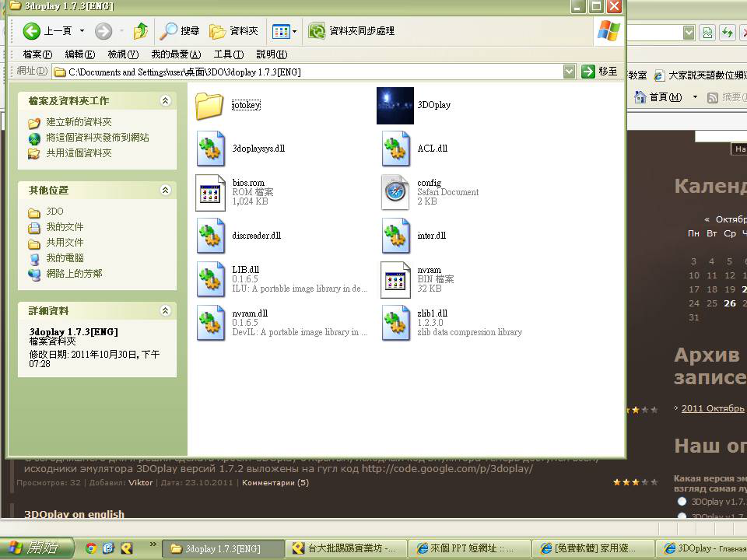Collapse the 詳細資料 details panel

pyautogui.click(x=165, y=310)
